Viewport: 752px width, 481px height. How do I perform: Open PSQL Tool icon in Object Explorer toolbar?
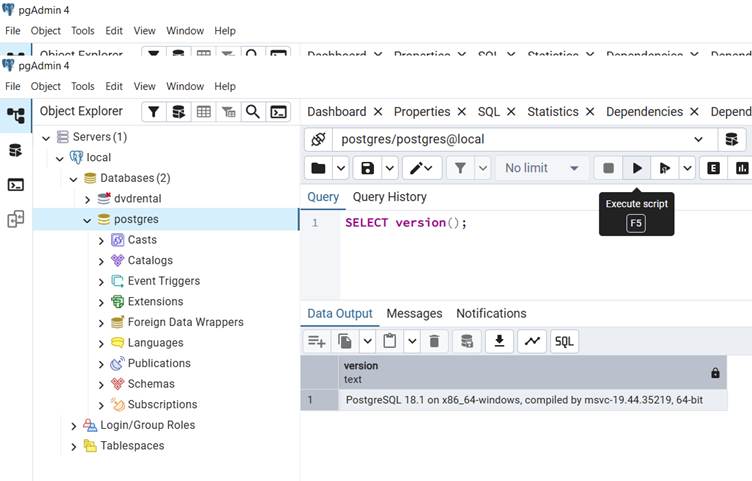point(278,112)
